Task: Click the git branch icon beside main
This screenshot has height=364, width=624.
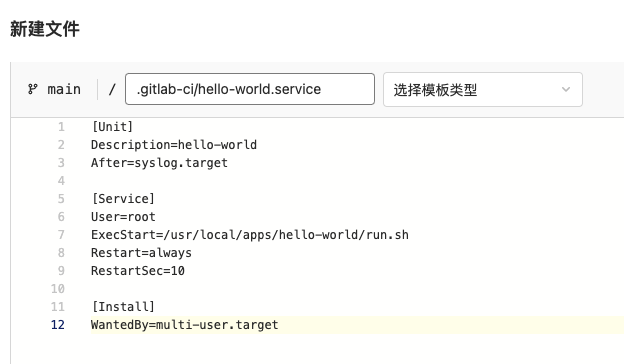Action: (33, 89)
